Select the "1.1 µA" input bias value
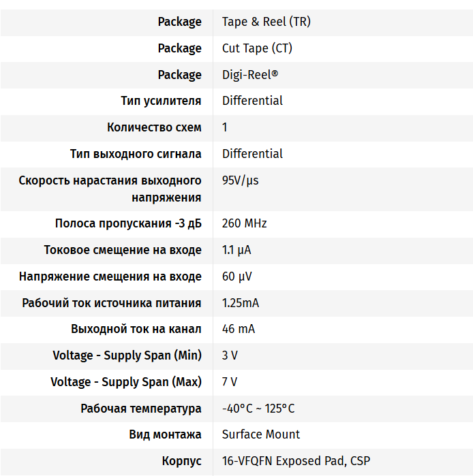The height and width of the screenshot is (476, 473). click(236, 250)
